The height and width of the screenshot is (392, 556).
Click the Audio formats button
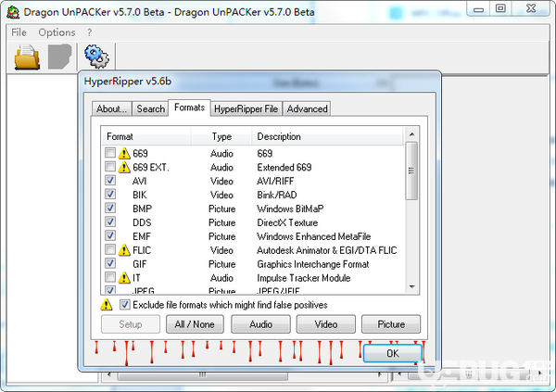260,324
